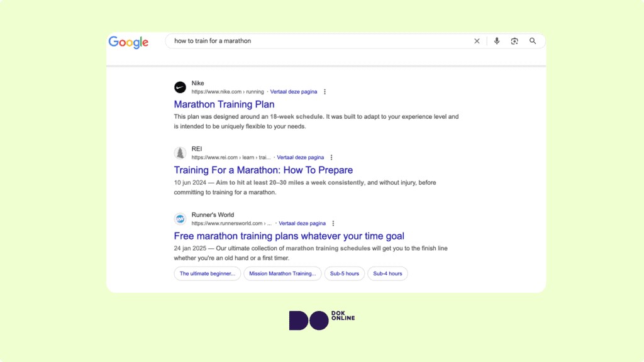The image size is (644, 362).
Task: Start voice search with microphone icon
Action: (497, 41)
